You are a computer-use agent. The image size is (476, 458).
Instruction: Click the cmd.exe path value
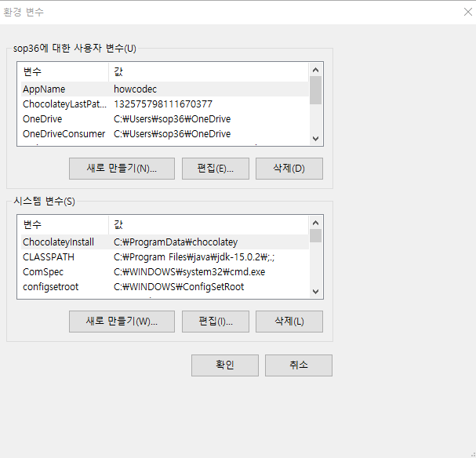190,272
